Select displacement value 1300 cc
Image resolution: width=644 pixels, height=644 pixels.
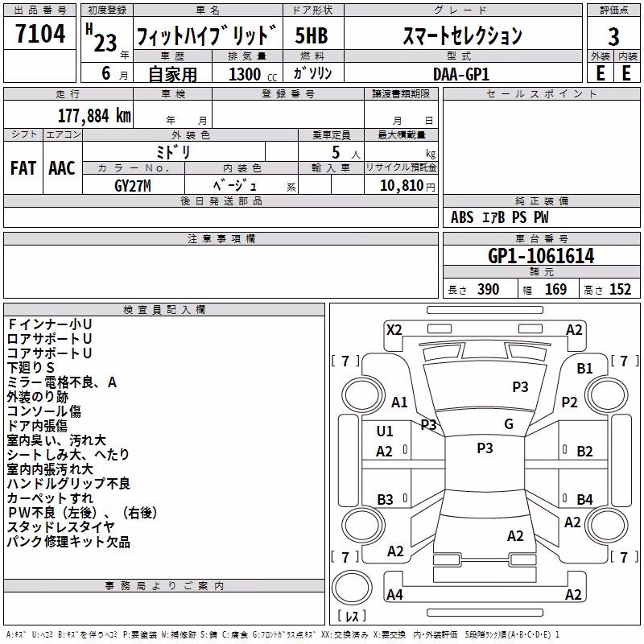[x=252, y=74]
